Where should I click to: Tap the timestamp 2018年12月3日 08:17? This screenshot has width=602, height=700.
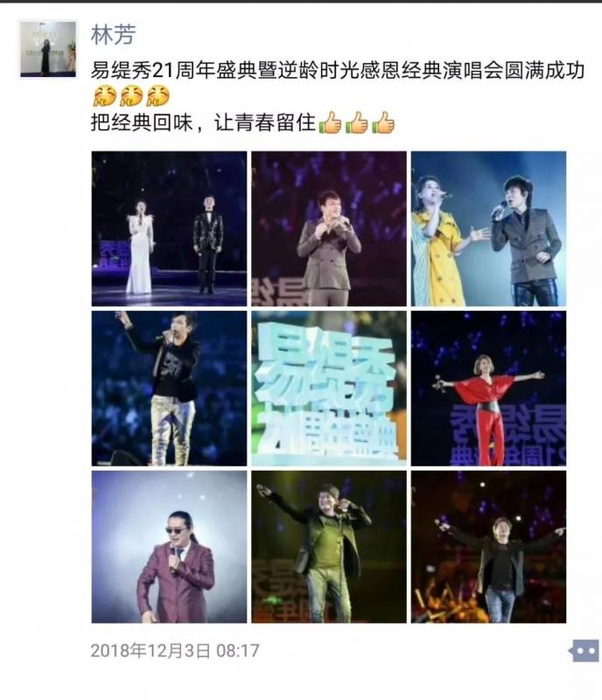click(175, 651)
